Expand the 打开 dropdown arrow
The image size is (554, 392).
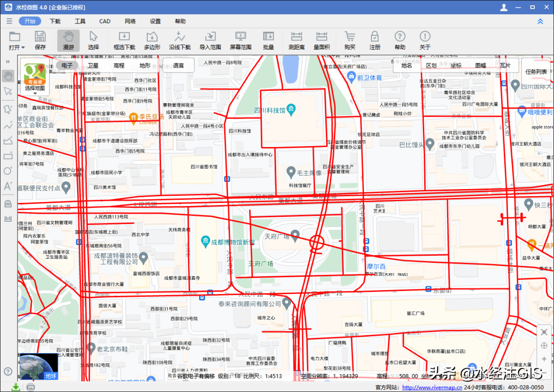click(23, 47)
